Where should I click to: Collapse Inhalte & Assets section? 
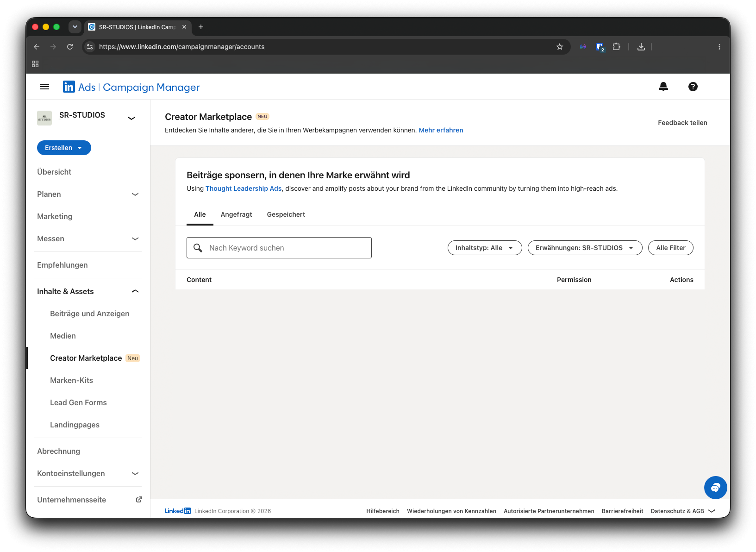click(x=135, y=291)
